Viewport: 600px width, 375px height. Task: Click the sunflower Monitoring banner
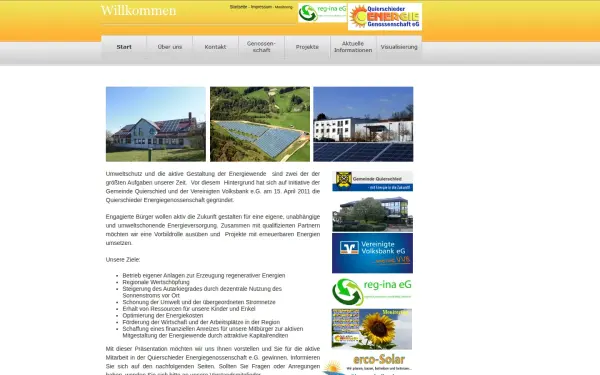tap(372, 329)
